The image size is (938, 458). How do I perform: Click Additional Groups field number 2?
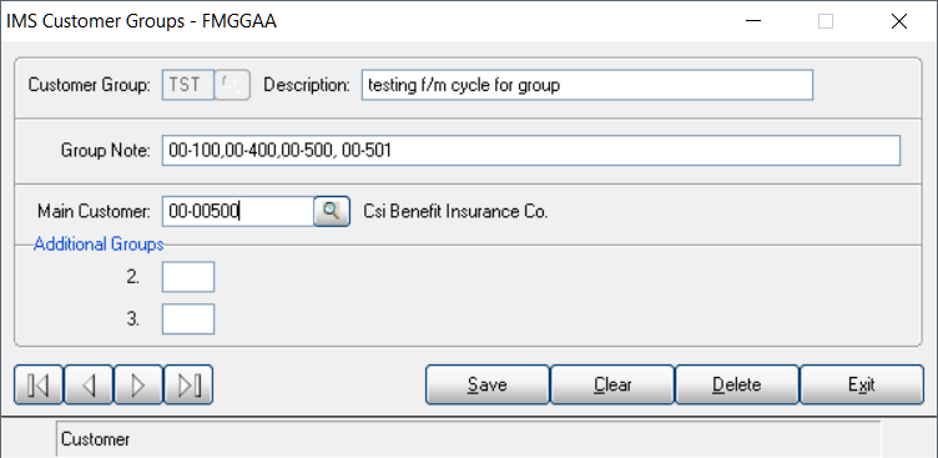coord(188,277)
